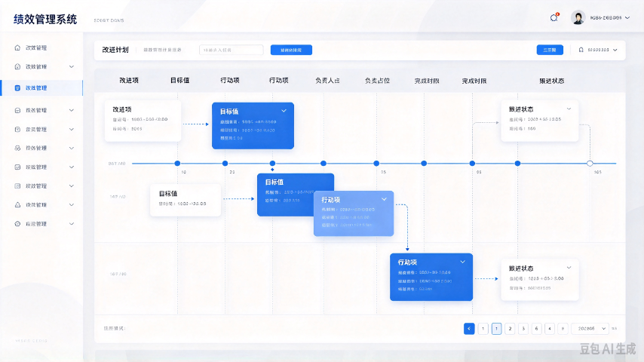The width and height of the screenshot is (644, 362).
Task: Expand the last sidebar menu row chevron
Action: click(x=72, y=224)
